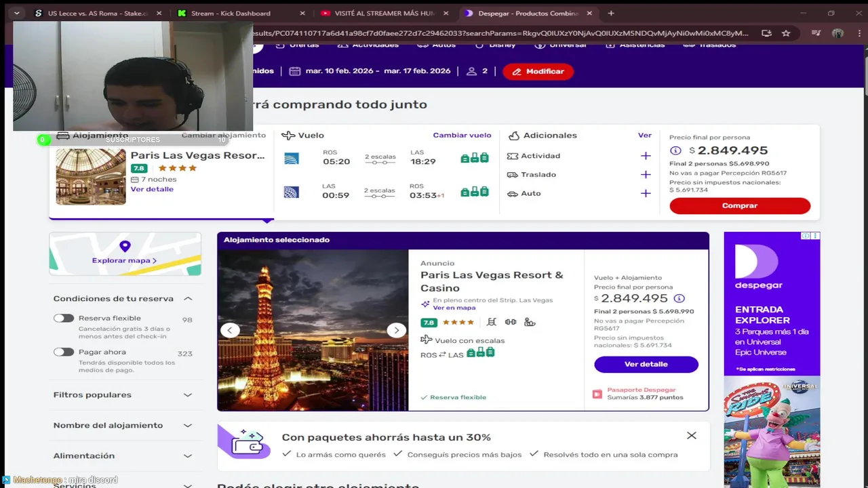Open the tab search dropdown arrow
The image size is (868, 488).
(x=16, y=13)
